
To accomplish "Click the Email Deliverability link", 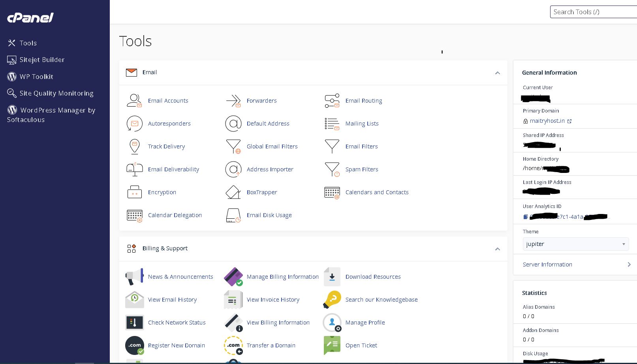I will [173, 169].
